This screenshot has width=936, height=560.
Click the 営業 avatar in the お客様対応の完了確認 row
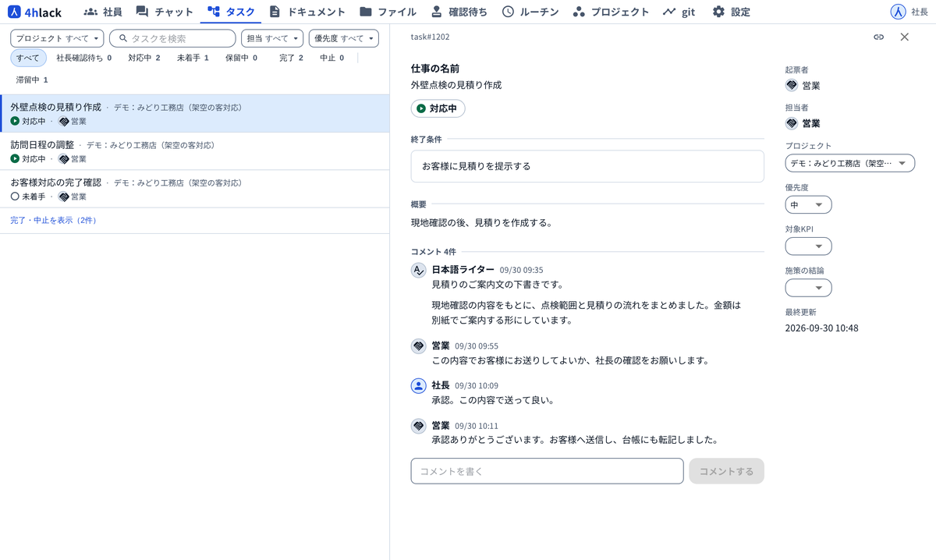tap(64, 197)
